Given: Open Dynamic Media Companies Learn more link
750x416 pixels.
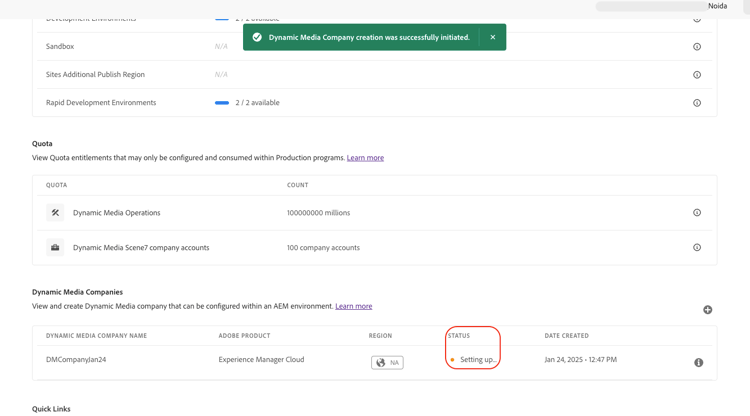Looking at the screenshot, I should [353, 306].
